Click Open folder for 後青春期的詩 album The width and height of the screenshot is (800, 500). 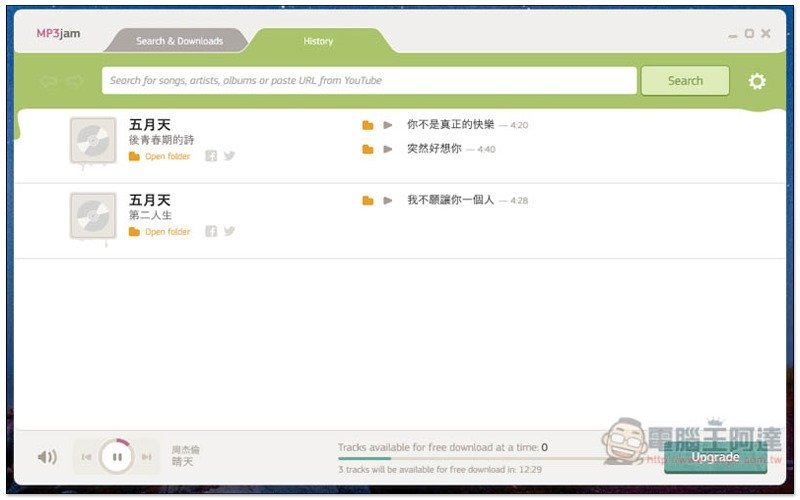(160, 156)
